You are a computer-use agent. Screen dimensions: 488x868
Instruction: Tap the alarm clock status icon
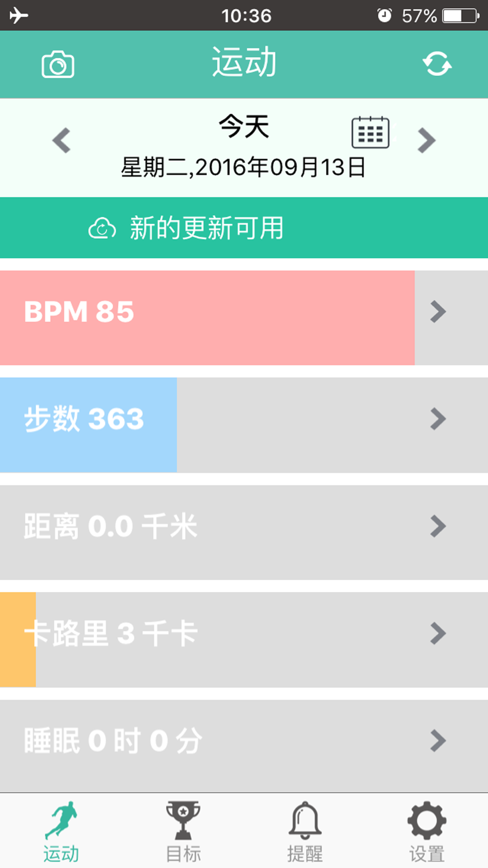[x=385, y=15]
